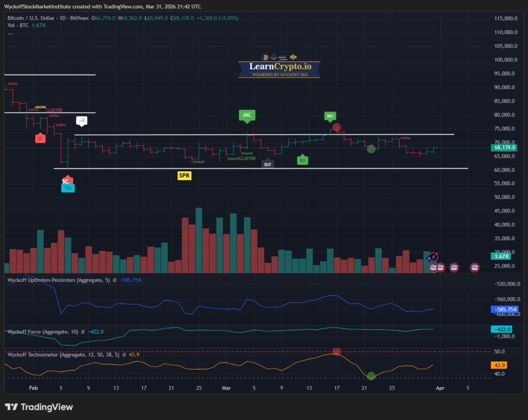This screenshot has width=528, height=420.
Task: Click the 60,000.0 price axis label
Action: click(x=504, y=170)
